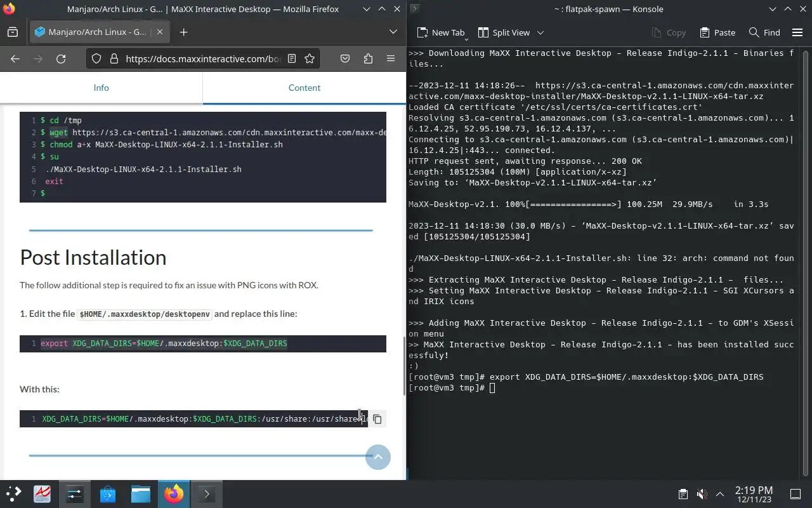The width and height of the screenshot is (812, 508).
Task: Open the Konsole hamburger menu
Action: click(x=798, y=32)
